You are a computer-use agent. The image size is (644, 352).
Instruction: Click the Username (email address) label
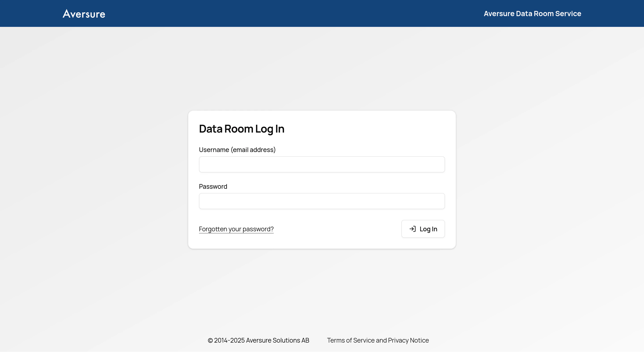(237, 149)
